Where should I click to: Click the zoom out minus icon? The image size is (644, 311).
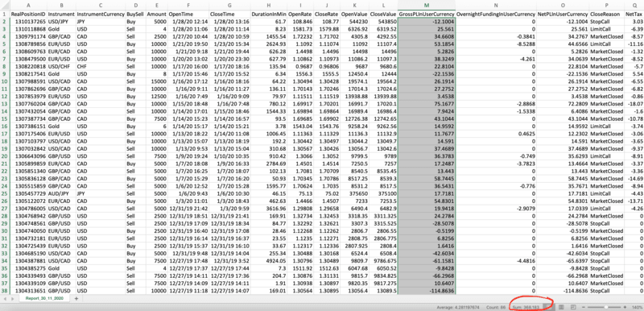point(583,307)
